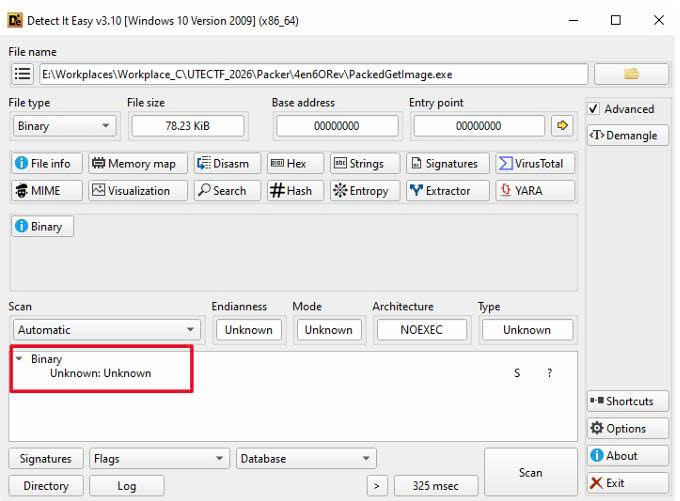
Task: Click the Detect It Easy title bar icon
Action: pyautogui.click(x=15, y=20)
